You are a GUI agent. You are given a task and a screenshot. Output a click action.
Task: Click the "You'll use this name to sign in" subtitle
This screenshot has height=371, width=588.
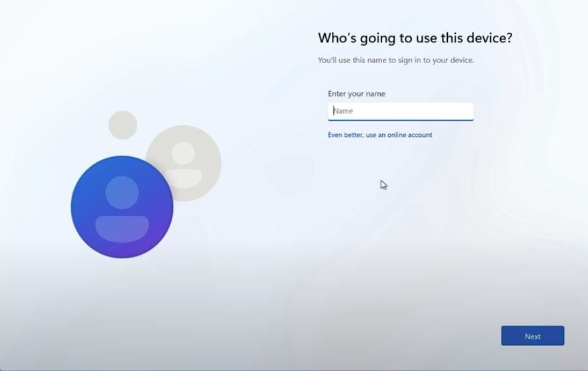click(396, 60)
